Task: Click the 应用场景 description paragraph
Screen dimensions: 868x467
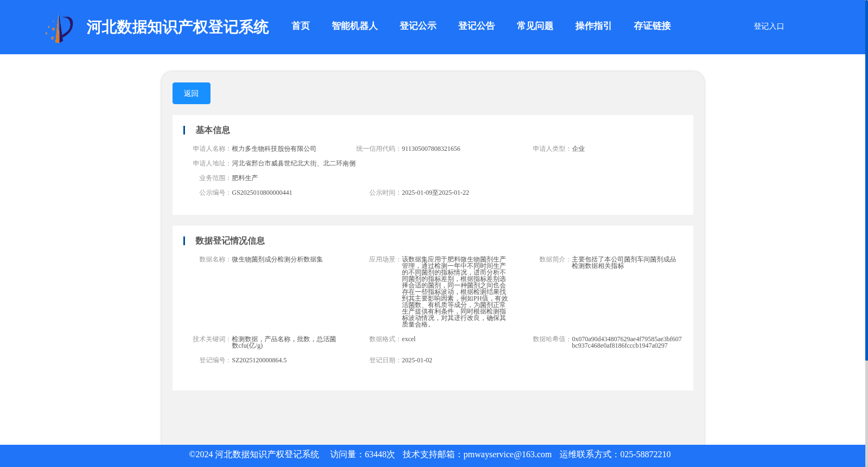Action: tap(455, 292)
